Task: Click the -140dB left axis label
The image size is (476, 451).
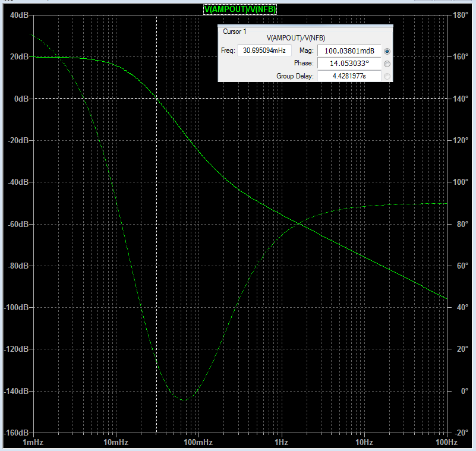Action: [x=16, y=391]
